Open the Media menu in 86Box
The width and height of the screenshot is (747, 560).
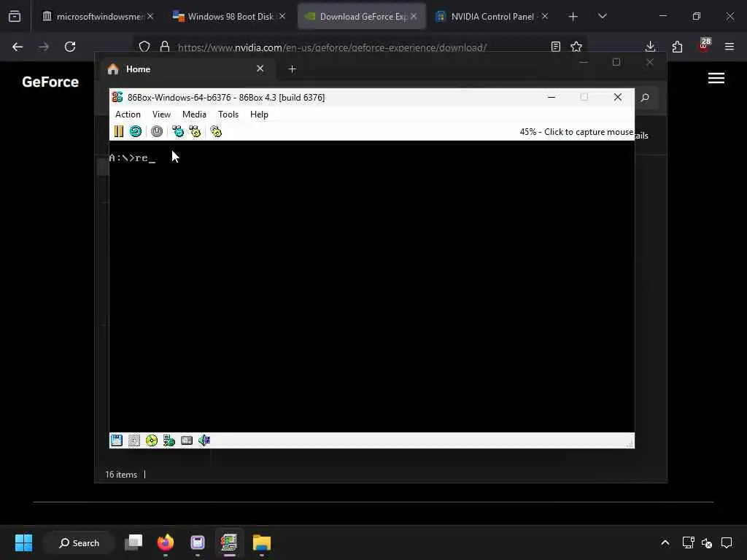pyautogui.click(x=194, y=114)
